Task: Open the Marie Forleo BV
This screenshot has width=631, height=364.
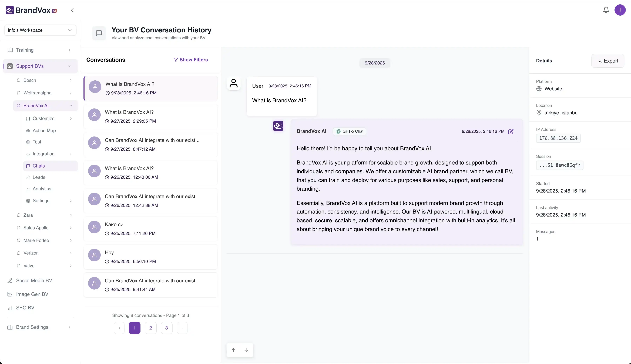Action: point(36,241)
